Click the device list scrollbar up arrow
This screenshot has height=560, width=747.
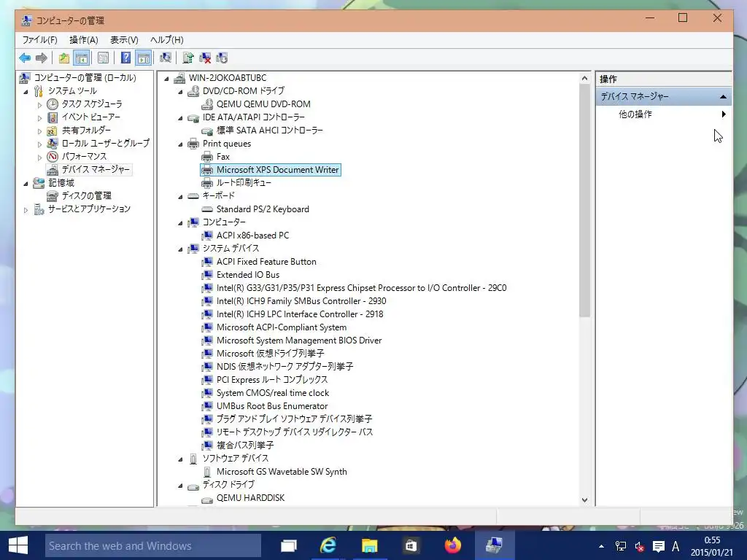pyautogui.click(x=584, y=78)
